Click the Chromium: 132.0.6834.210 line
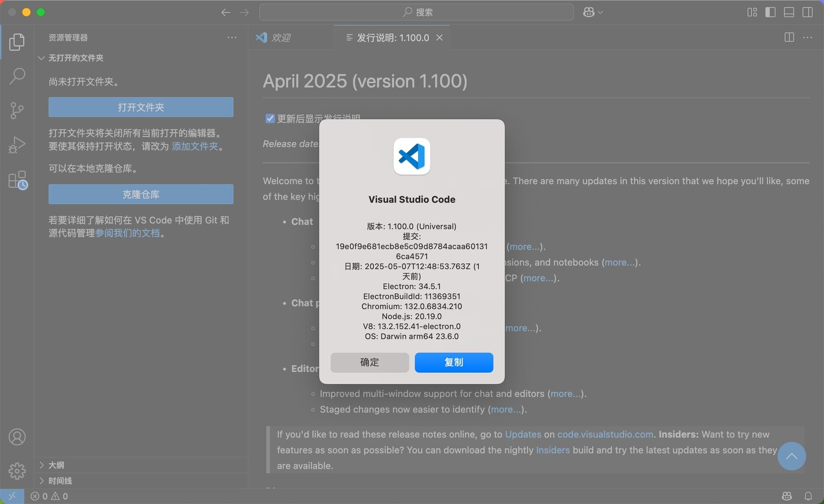 (412, 306)
